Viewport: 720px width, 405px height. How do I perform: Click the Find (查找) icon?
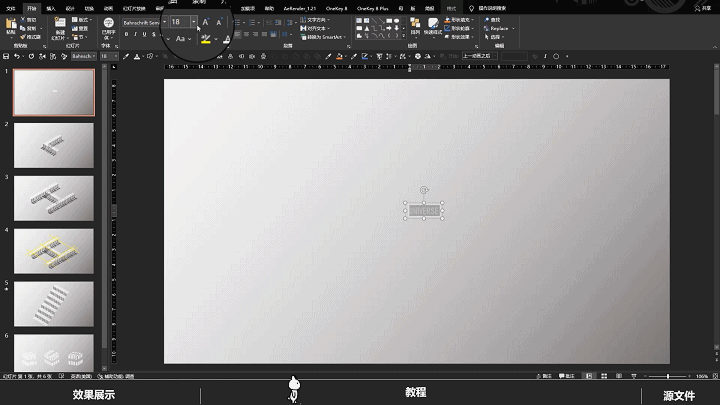pos(487,19)
